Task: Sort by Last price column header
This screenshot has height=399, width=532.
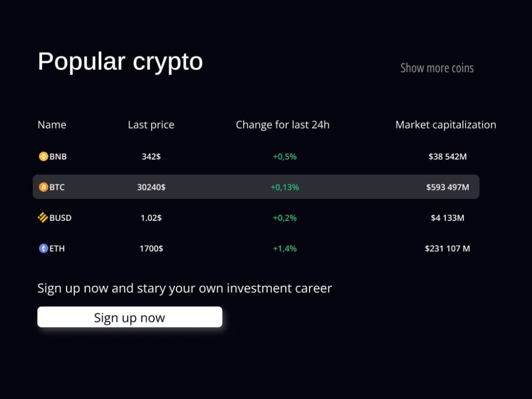Action: coord(151,125)
